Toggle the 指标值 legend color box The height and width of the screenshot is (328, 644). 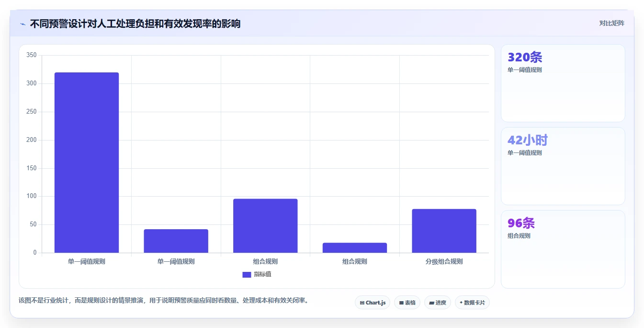(247, 274)
